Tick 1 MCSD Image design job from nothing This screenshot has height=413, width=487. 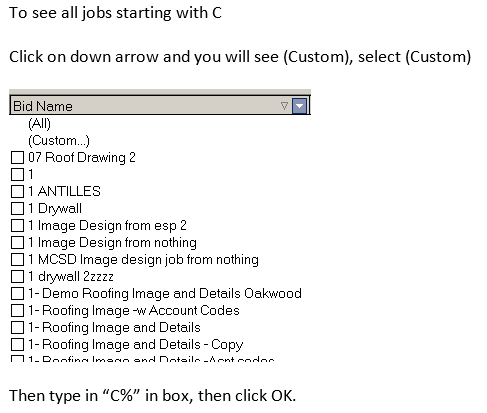(x=17, y=260)
